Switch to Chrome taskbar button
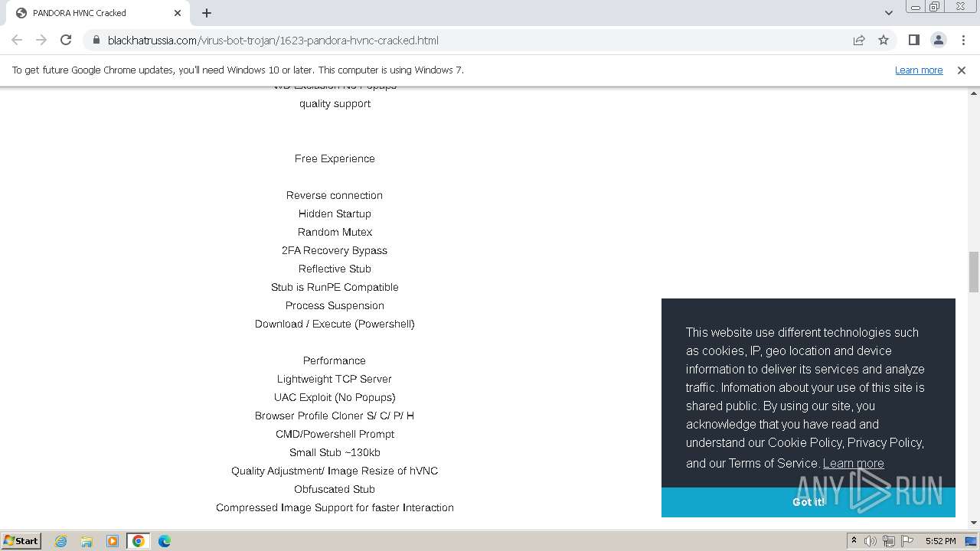 pos(139,541)
